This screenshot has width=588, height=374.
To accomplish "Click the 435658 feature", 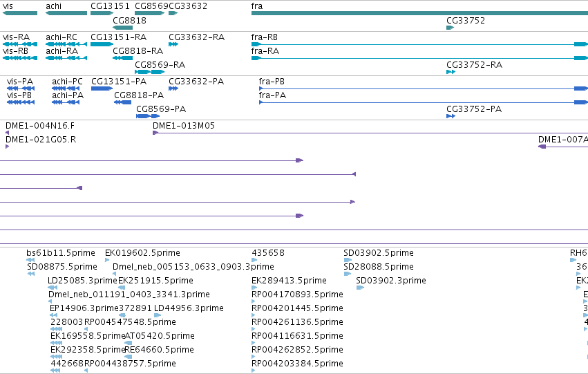I will coord(254,260).
